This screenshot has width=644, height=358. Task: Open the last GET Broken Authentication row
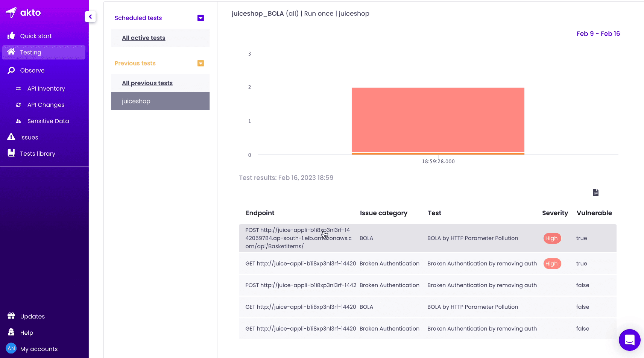[428, 329]
